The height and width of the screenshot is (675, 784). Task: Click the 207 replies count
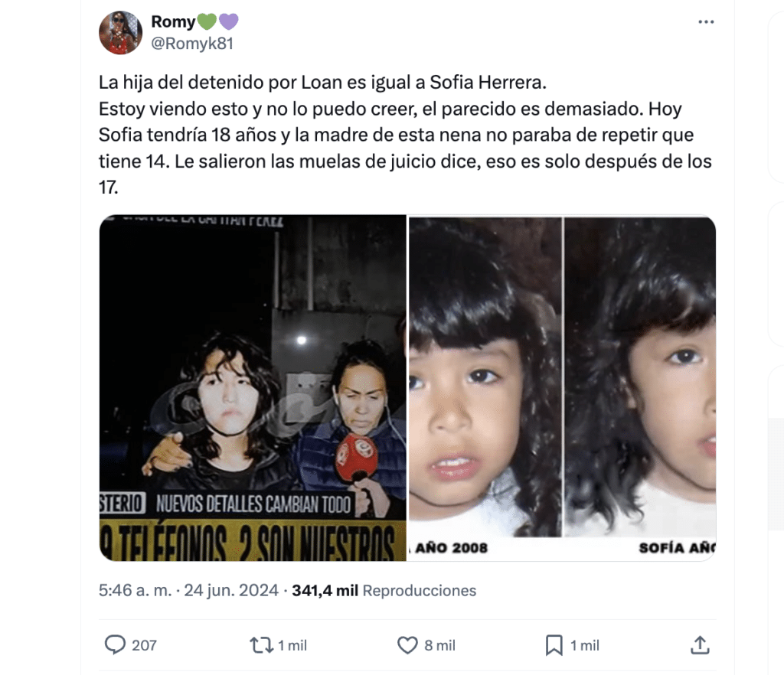144,645
